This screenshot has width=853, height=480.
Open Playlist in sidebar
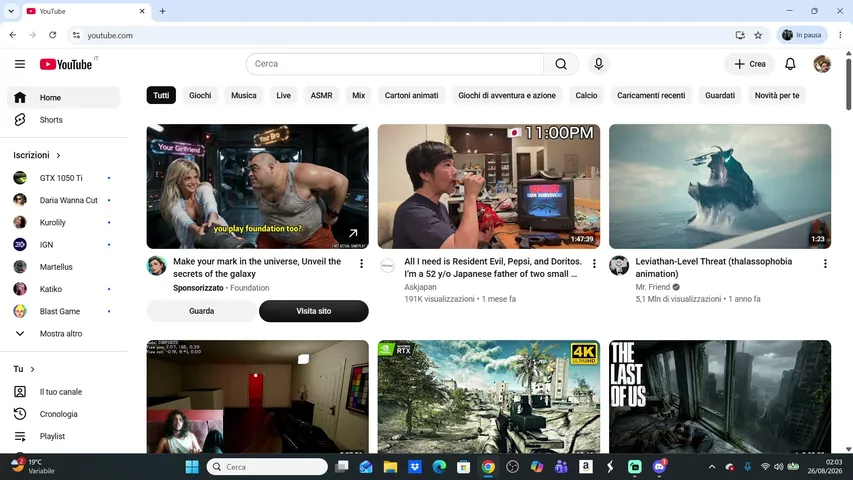[x=64, y=436]
